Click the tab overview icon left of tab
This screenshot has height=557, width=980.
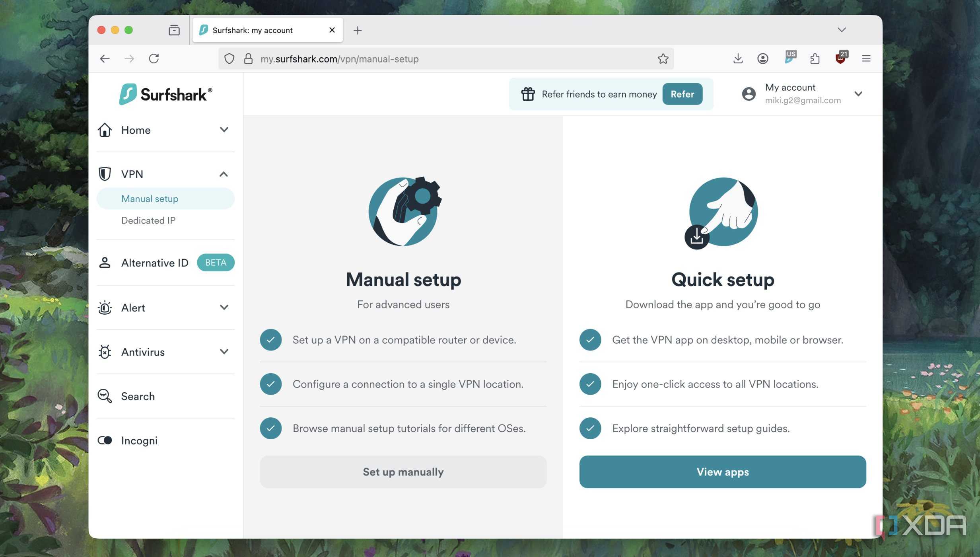(x=174, y=30)
